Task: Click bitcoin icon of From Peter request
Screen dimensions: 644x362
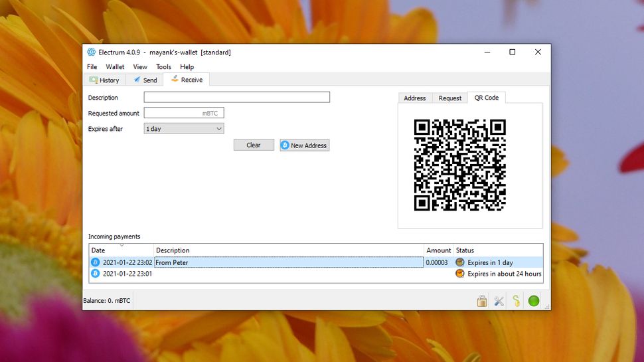Action: 96,262
